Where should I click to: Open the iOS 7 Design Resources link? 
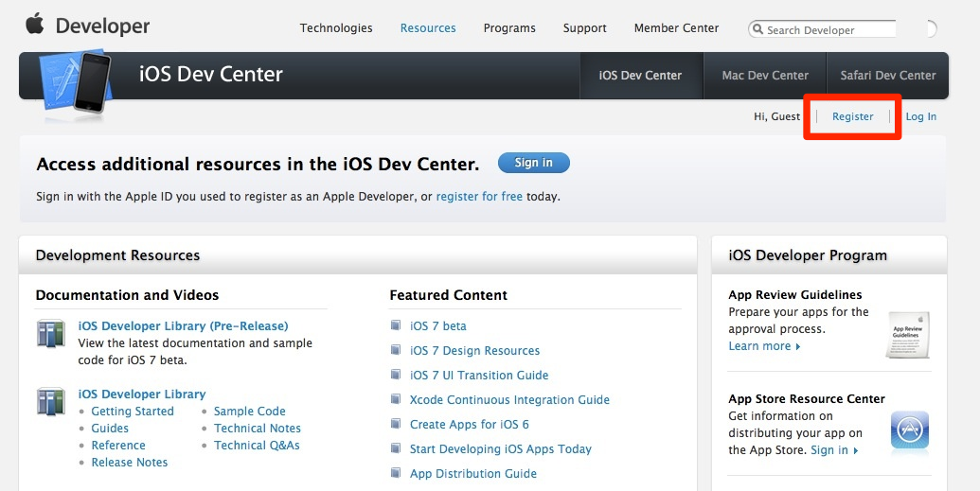coord(475,350)
